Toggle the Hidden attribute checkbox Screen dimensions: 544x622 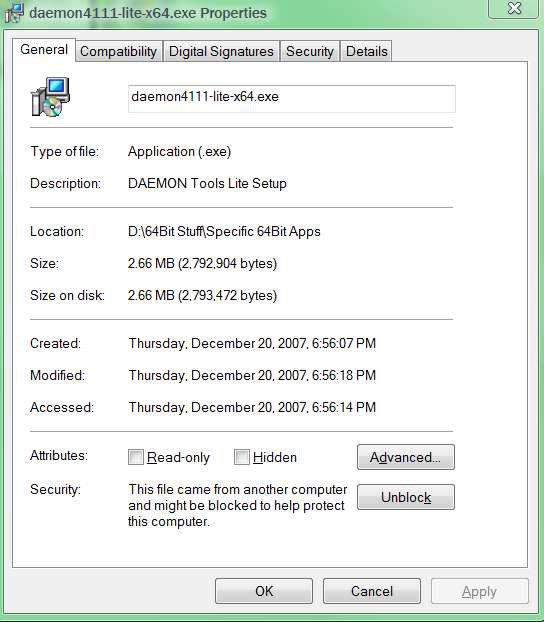point(242,457)
